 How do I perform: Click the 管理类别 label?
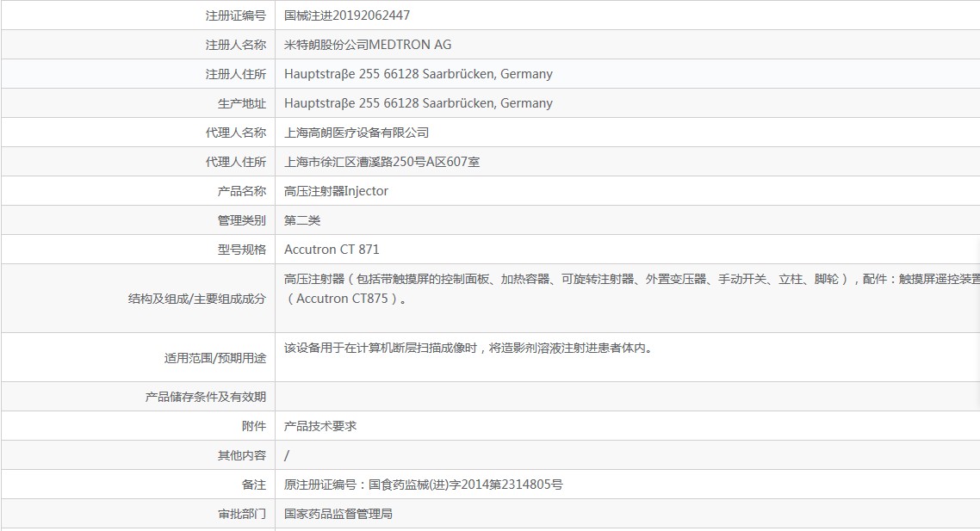click(242, 220)
